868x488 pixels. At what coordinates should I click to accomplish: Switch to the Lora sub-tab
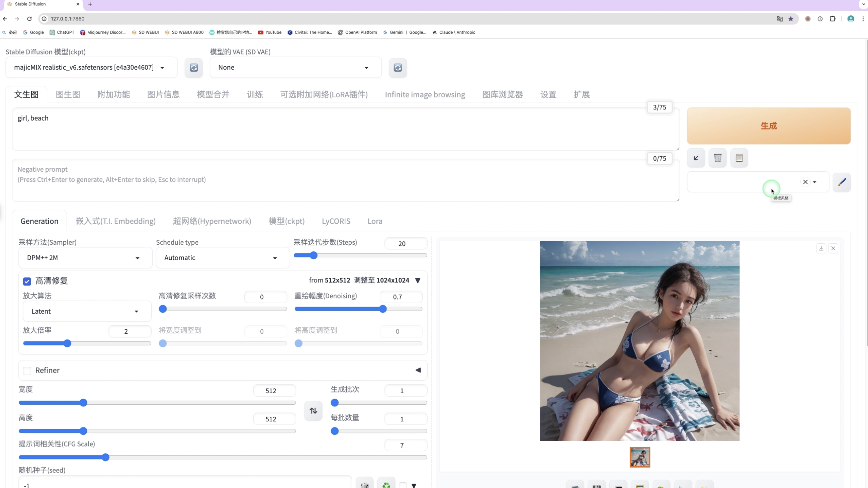click(x=375, y=222)
